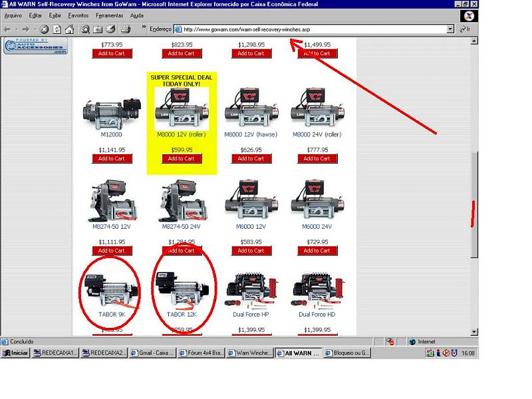The image size is (532, 399).
Task: Add to Cart below the $777.95 price
Action: click(317, 159)
